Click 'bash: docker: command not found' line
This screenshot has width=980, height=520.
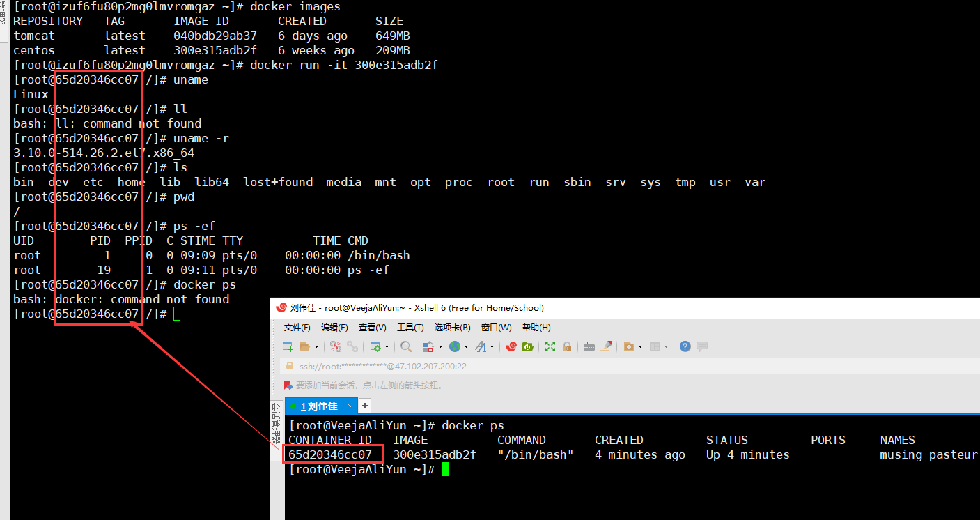[121, 299]
